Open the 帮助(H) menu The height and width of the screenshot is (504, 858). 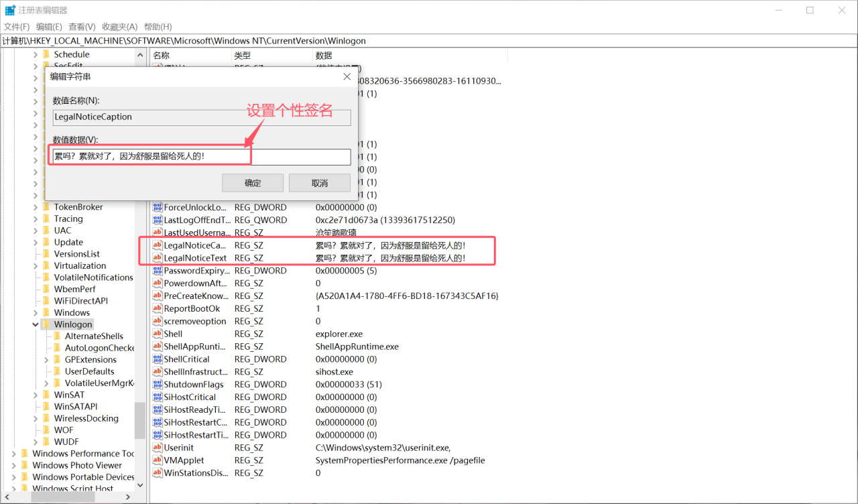(x=158, y=27)
